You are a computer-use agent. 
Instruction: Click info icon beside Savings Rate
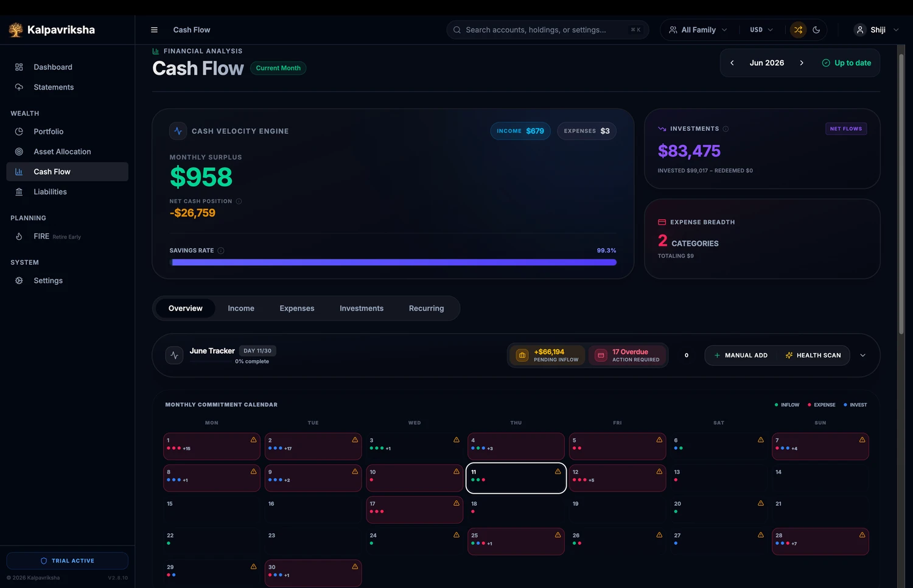(221, 251)
